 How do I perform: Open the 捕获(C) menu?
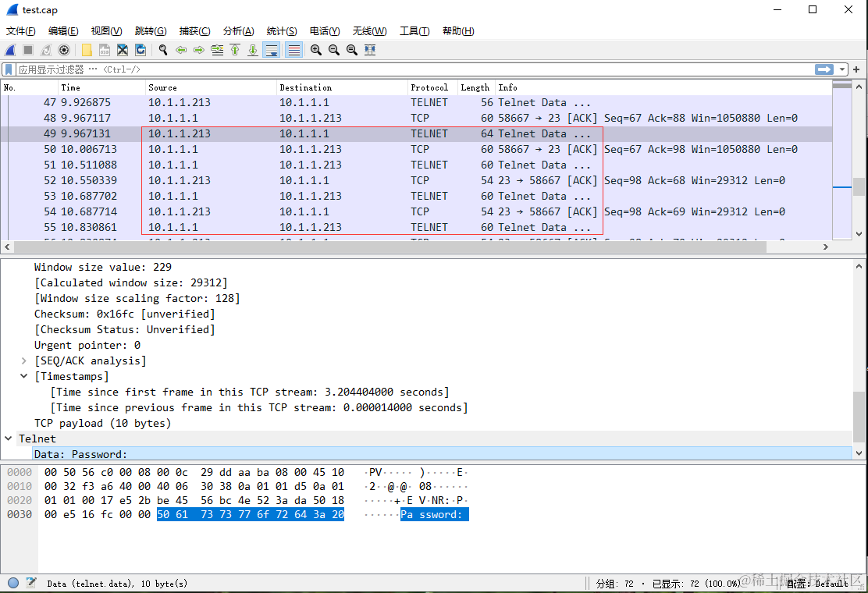tap(195, 31)
